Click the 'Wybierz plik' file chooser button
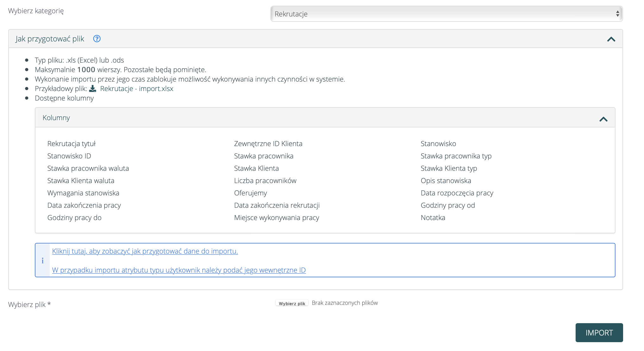The width and height of the screenshot is (644, 351). pos(292,303)
